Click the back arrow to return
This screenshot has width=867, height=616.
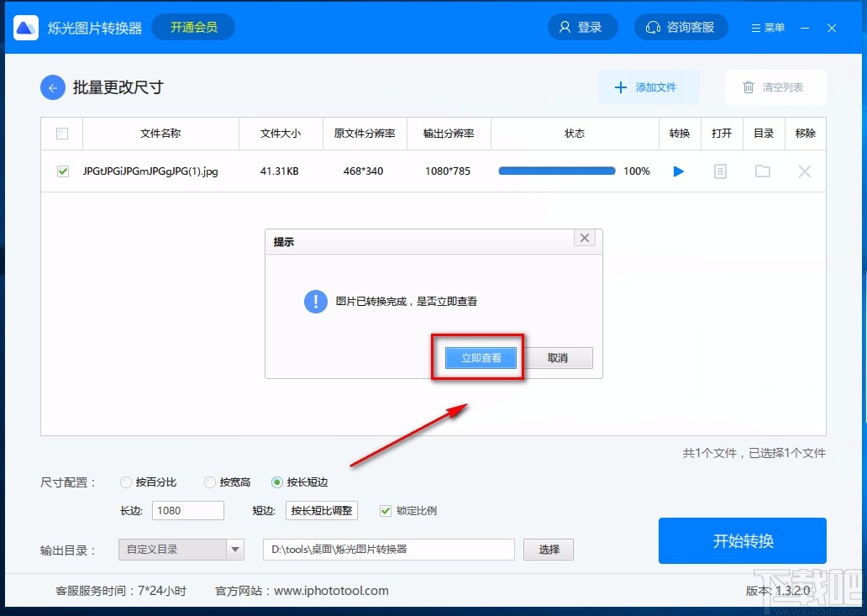coord(52,87)
